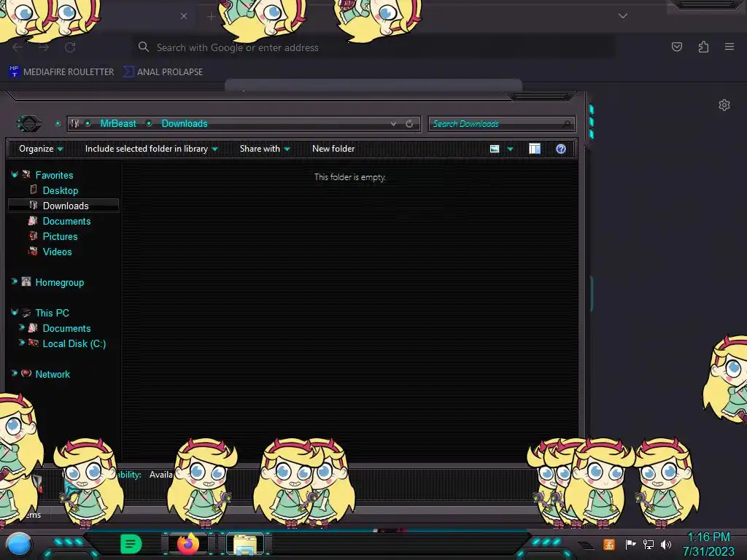Click the Explorer back navigation button
The image size is (747, 560).
pos(29,124)
